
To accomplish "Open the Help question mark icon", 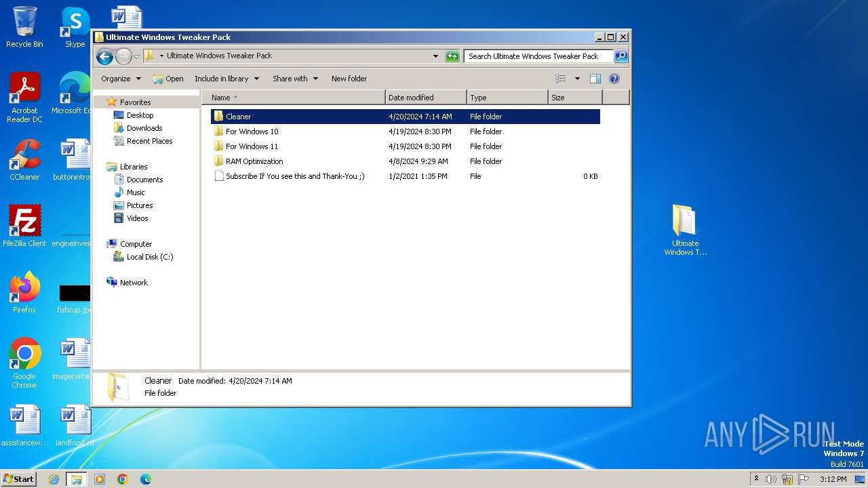I will (x=614, y=79).
